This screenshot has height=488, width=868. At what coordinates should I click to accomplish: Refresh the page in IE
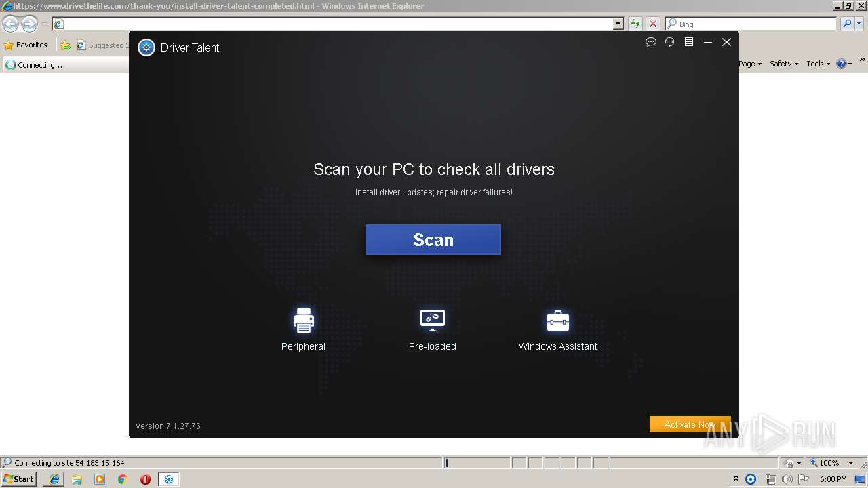(635, 24)
